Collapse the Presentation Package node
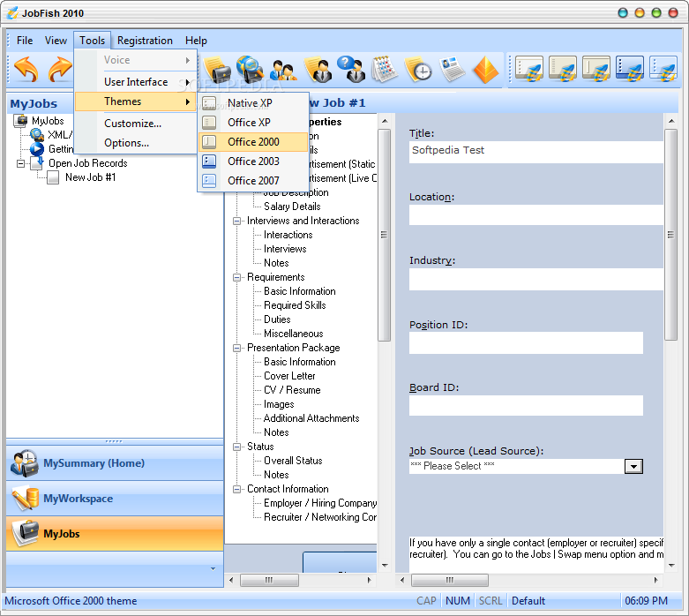This screenshot has width=689, height=616. (x=236, y=348)
